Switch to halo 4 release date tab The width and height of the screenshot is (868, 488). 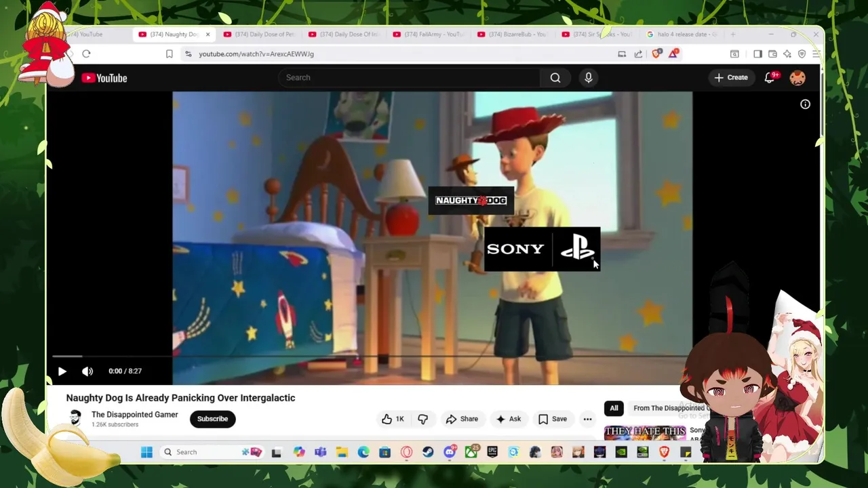coord(683,35)
